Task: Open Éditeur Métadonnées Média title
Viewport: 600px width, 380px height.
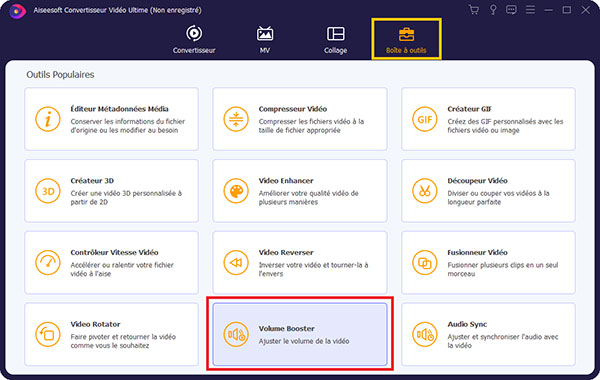Action: [x=119, y=109]
